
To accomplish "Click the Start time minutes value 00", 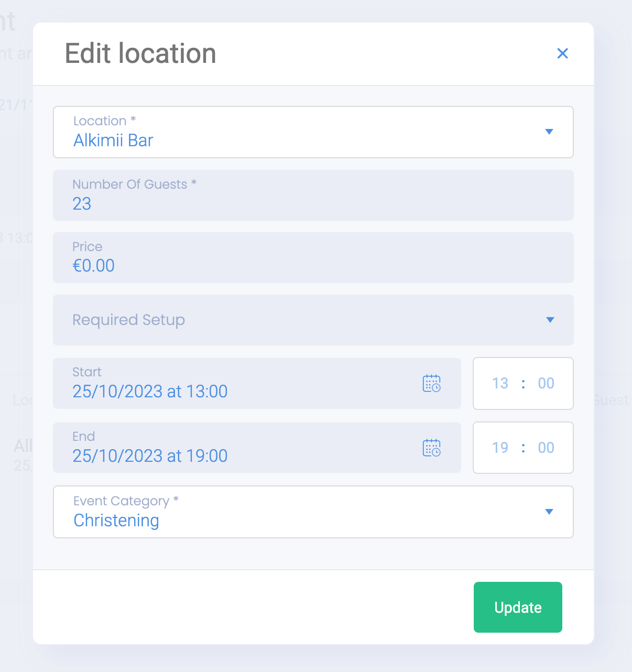I will click(x=546, y=383).
